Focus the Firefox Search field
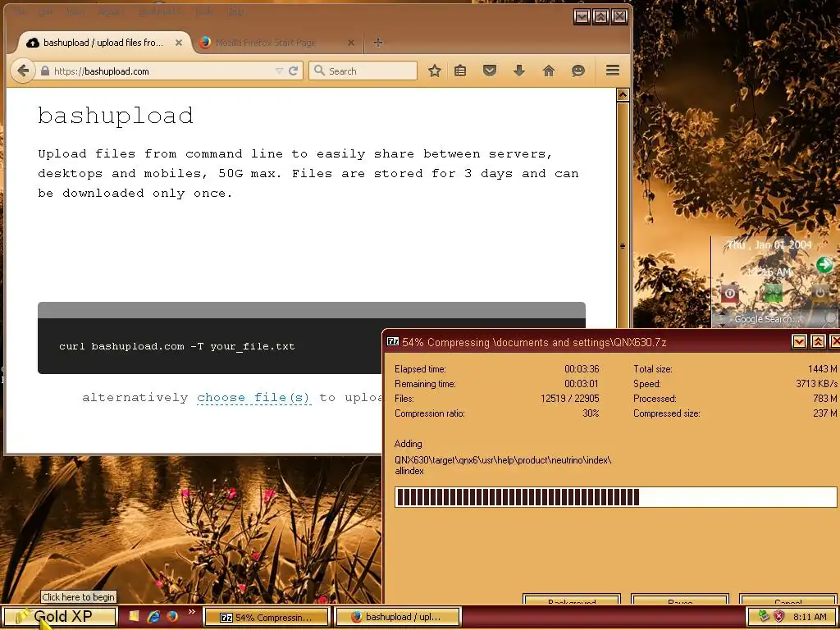Screen dimensions: 840x630 363,71
